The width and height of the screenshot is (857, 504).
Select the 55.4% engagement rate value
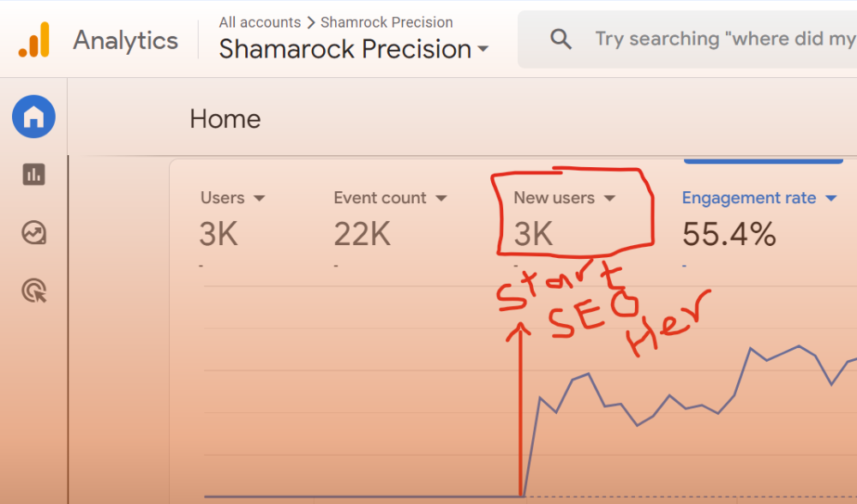coord(729,233)
